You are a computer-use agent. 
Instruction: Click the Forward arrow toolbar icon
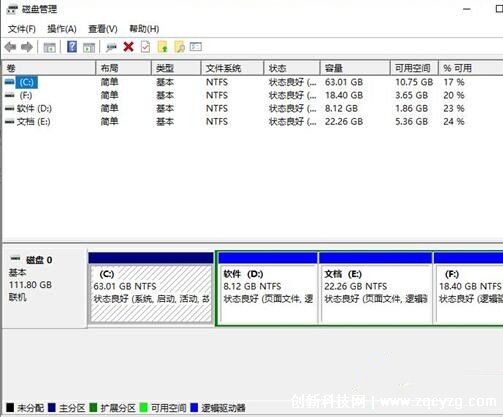pos(27,47)
